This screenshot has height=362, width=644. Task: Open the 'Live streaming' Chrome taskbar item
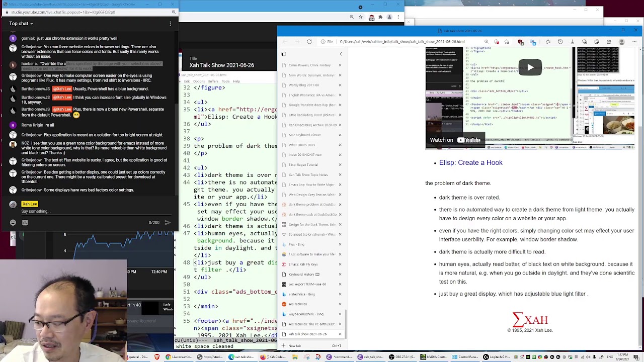178,357
